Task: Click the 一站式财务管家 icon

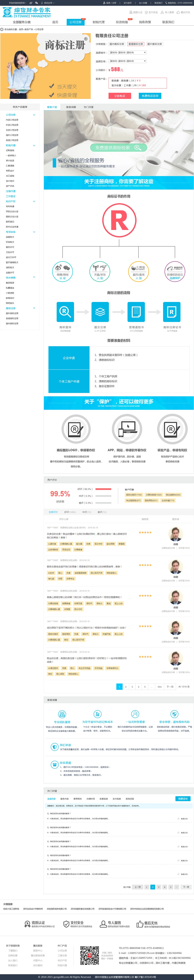Action: pyautogui.click(x=135, y=714)
